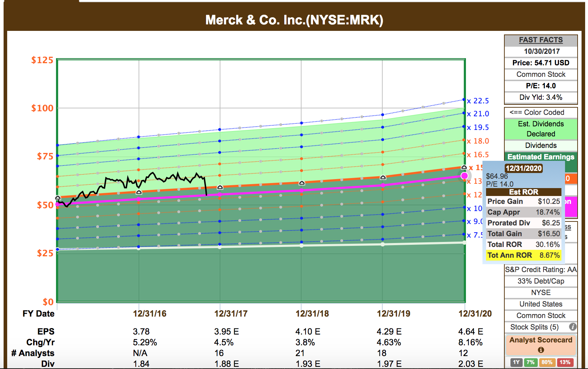The image size is (588, 369).
Task: Click the 33% Debt/Cap row
Action: 541,281
